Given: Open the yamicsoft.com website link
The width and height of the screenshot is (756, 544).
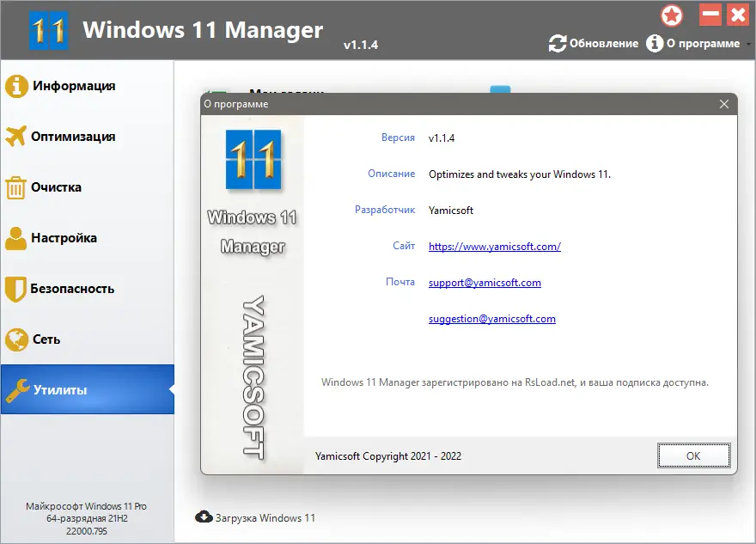Looking at the screenshot, I should coord(494,246).
